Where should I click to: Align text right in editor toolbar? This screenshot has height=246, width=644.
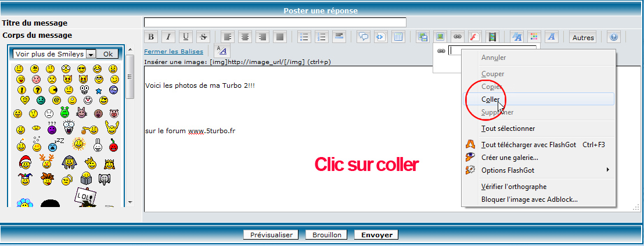(263, 37)
